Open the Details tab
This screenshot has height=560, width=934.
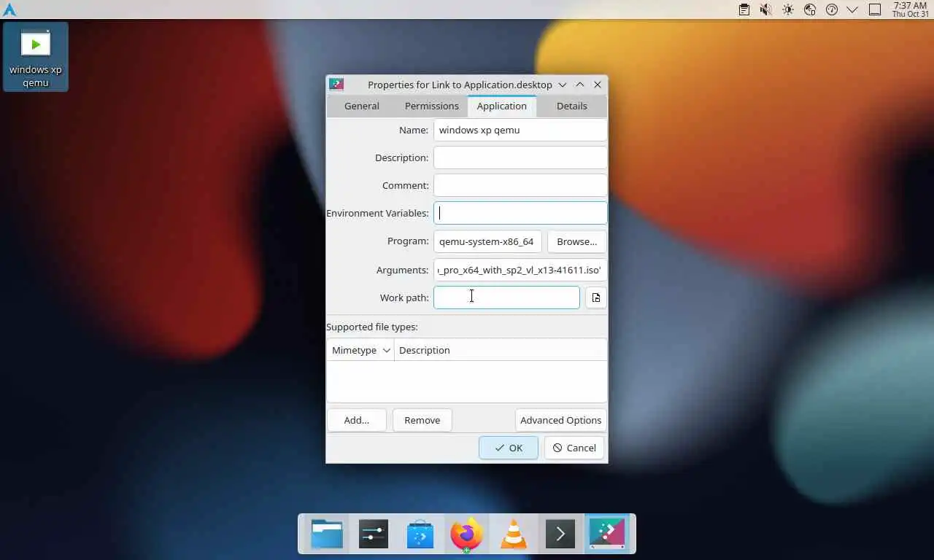[571, 106]
